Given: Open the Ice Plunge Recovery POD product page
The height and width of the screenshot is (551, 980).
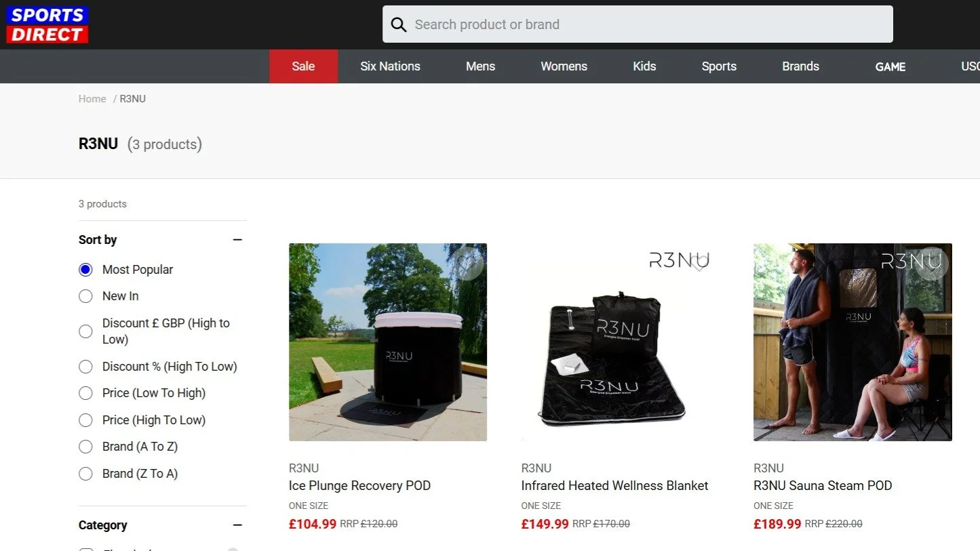Looking at the screenshot, I should [x=359, y=485].
